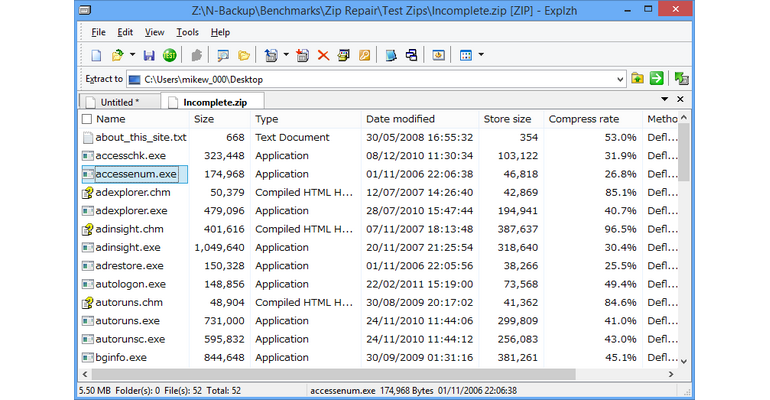Select the adexplorer.chm file
This screenshot has width=770, height=400.
pos(133,192)
